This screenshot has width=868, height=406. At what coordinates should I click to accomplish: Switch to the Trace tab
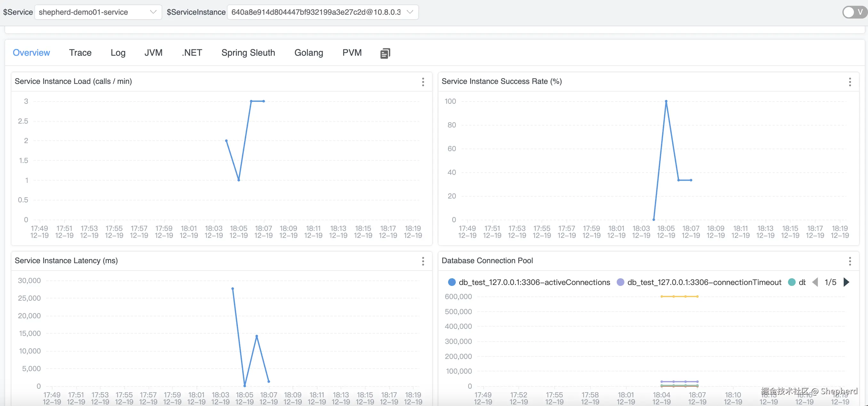click(80, 53)
